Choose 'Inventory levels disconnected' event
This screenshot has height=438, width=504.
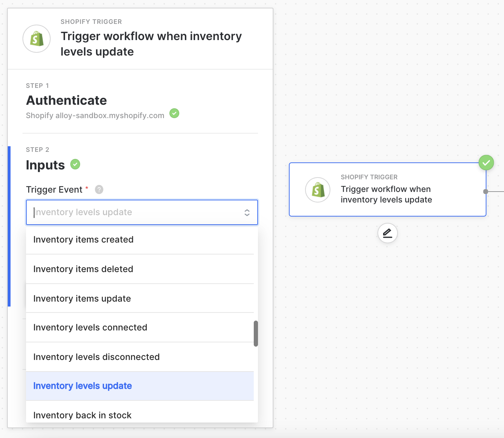96,357
